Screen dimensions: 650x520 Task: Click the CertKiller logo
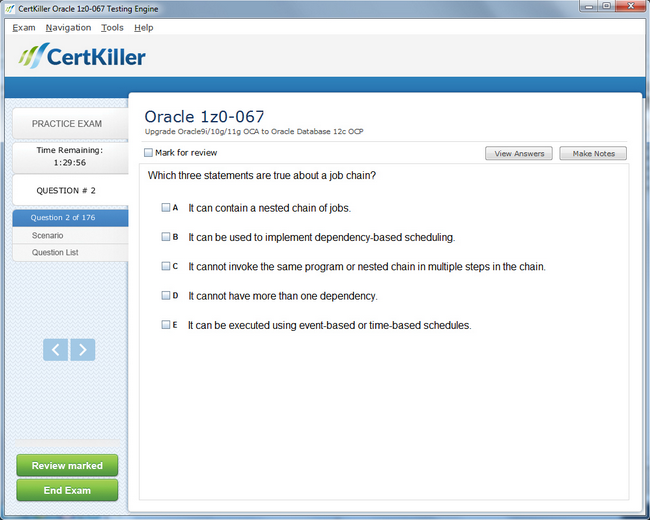click(82, 56)
